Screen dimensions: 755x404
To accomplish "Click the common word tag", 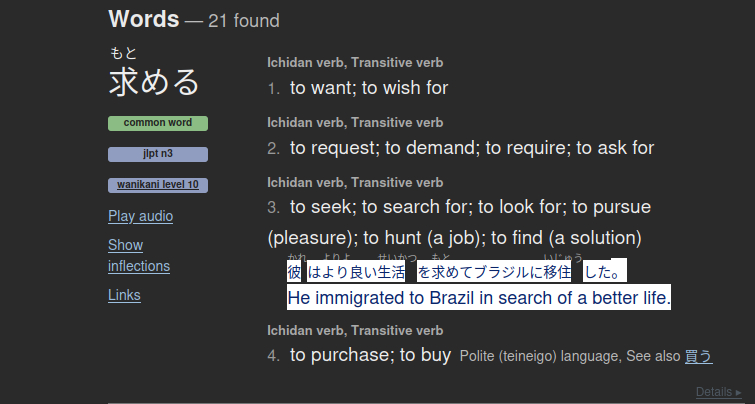I will tap(158, 123).
